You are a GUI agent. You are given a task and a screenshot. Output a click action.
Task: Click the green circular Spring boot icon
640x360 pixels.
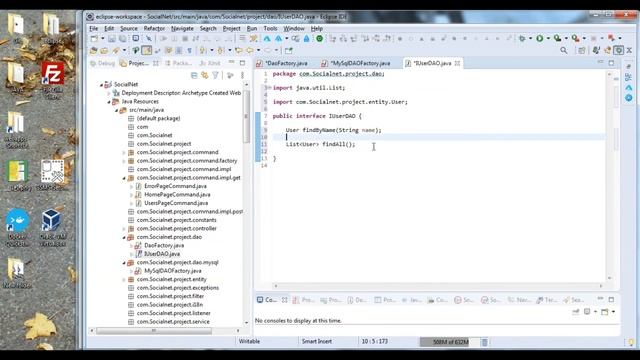320,38
